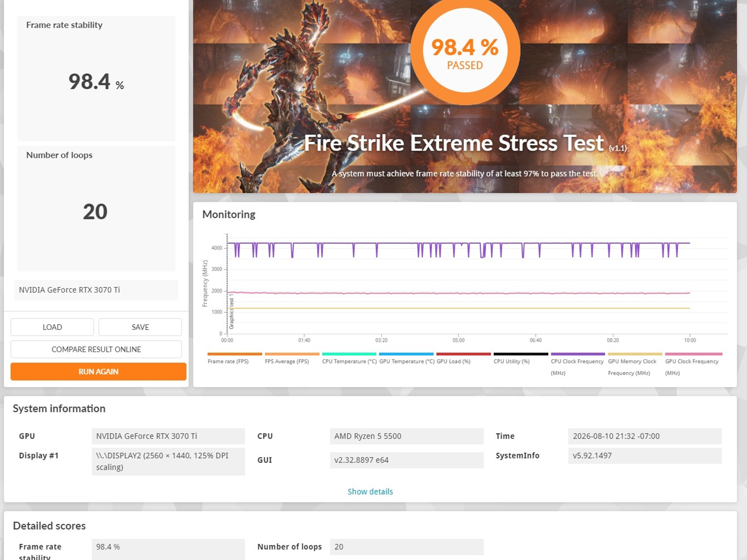Toggle the CPU Clock Frequency legend swatch
Image resolution: width=747 pixels, height=560 pixels.
[578, 354]
